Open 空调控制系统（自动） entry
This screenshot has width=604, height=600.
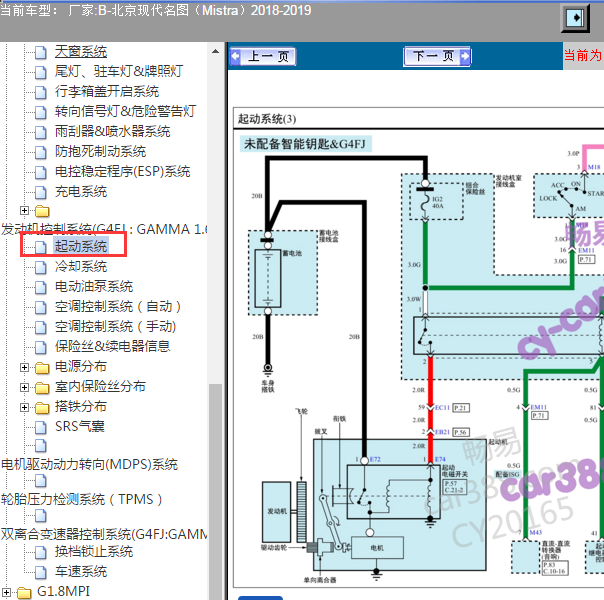click(119, 307)
